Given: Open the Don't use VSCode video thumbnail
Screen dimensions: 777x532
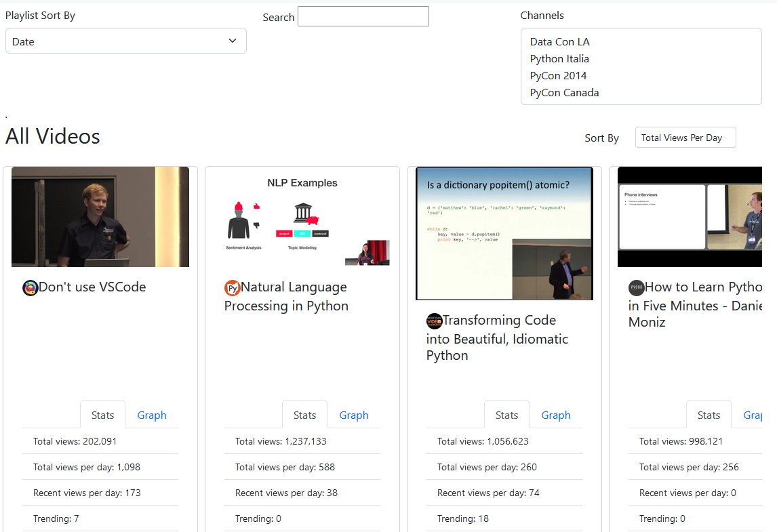Looking at the screenshot, I should pos(100,217).
